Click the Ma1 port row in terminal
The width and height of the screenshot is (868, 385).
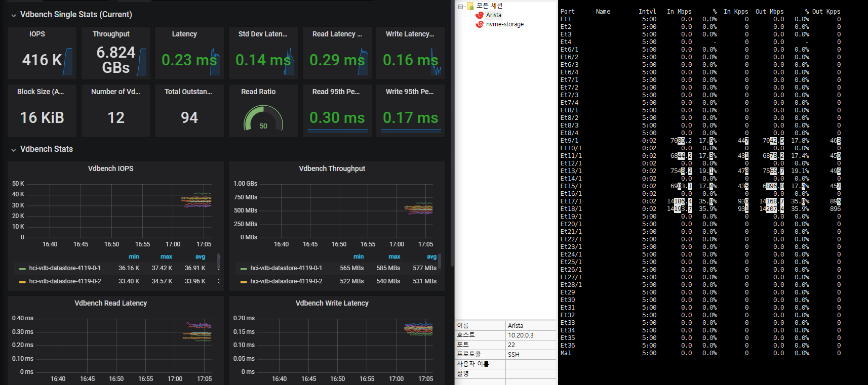[x=701, y=353]
